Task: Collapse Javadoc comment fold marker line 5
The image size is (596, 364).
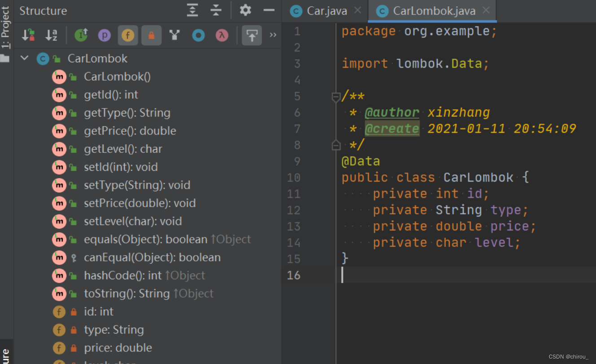Action: tap(336, 96)
